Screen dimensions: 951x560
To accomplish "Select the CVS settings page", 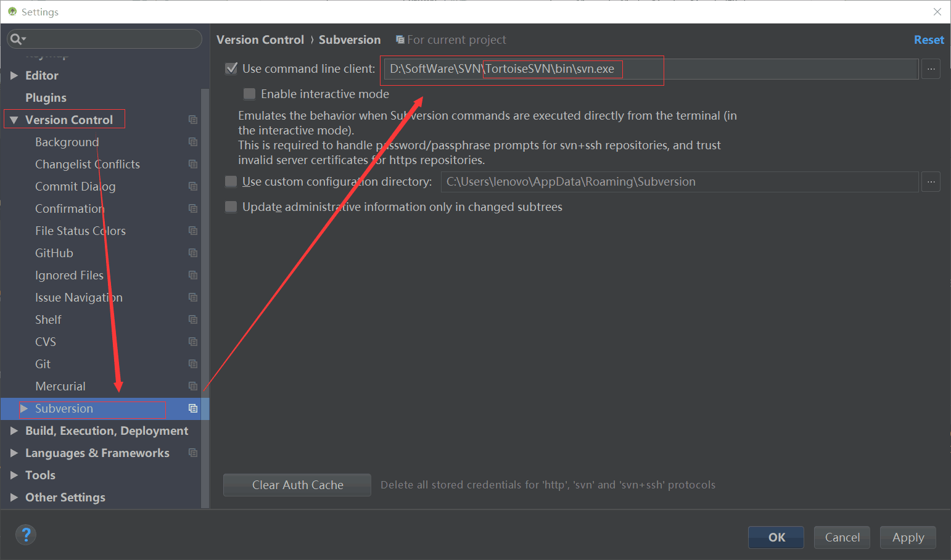I will pos(46,342).
